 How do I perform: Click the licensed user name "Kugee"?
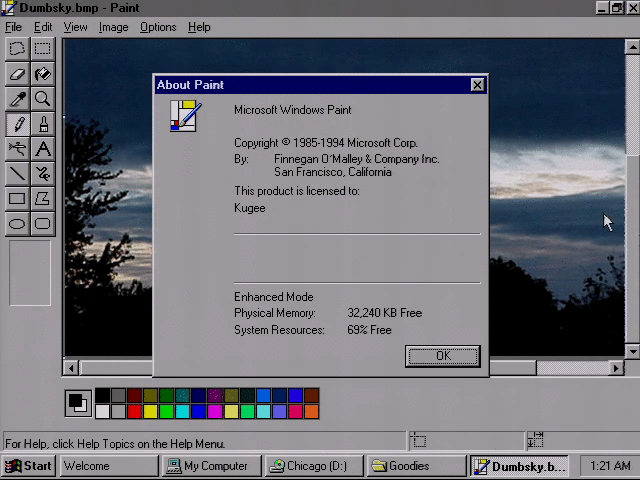click(x=250, y=208)
